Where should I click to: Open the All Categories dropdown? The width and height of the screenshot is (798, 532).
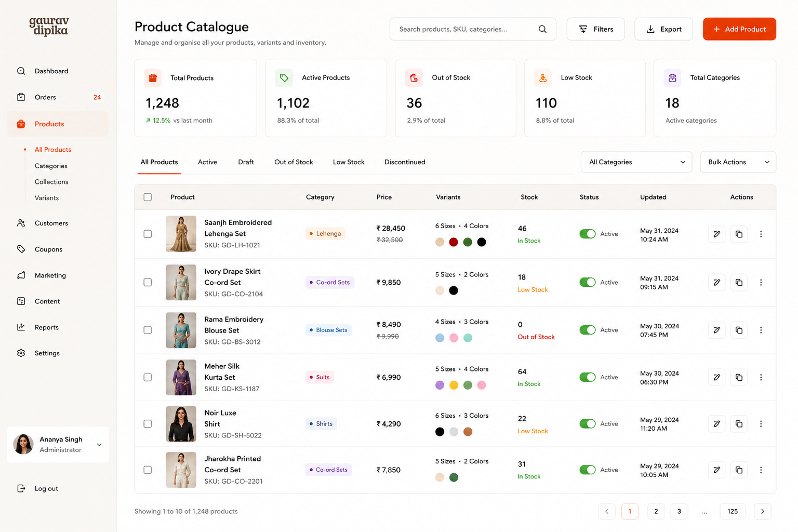(636, 162)
